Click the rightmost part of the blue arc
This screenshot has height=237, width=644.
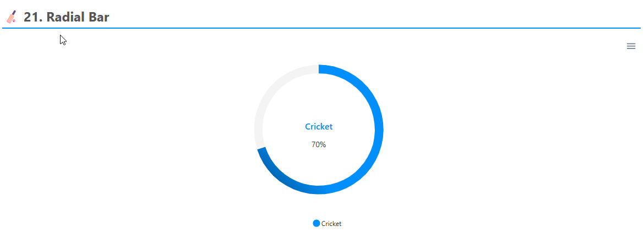(379, 130)
